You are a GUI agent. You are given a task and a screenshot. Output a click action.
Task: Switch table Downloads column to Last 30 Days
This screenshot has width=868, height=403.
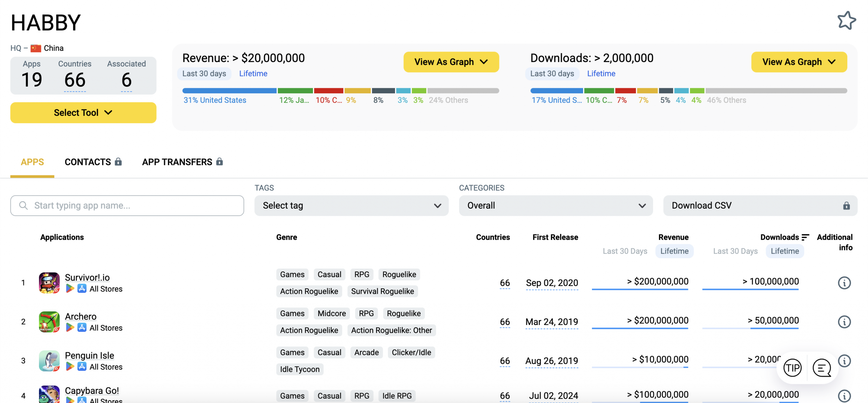(735, 251)
